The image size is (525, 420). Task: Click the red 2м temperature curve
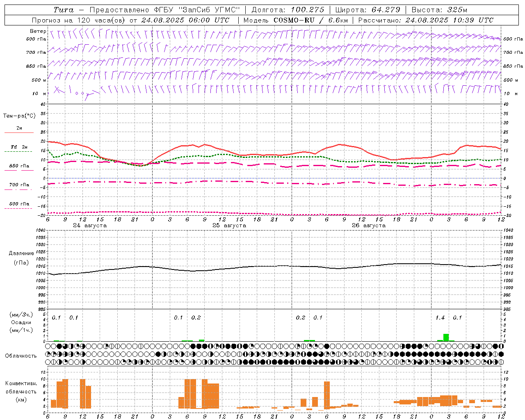coord(275,155)
